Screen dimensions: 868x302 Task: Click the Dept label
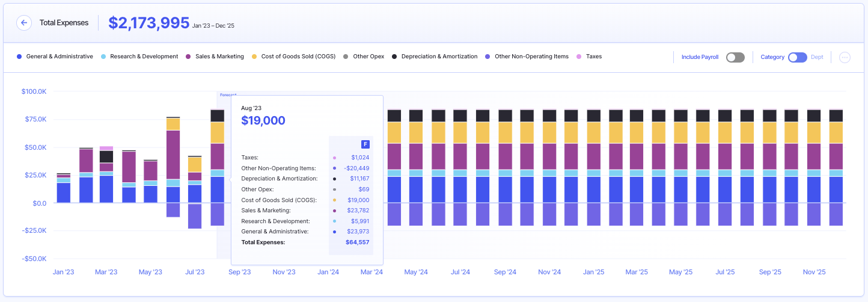click(x=817, y=57)
